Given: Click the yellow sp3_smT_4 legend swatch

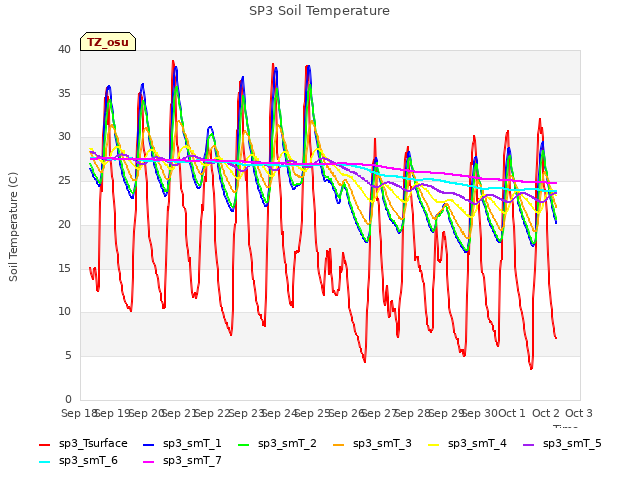Looking at the screenshot, I should coord(433,444).
